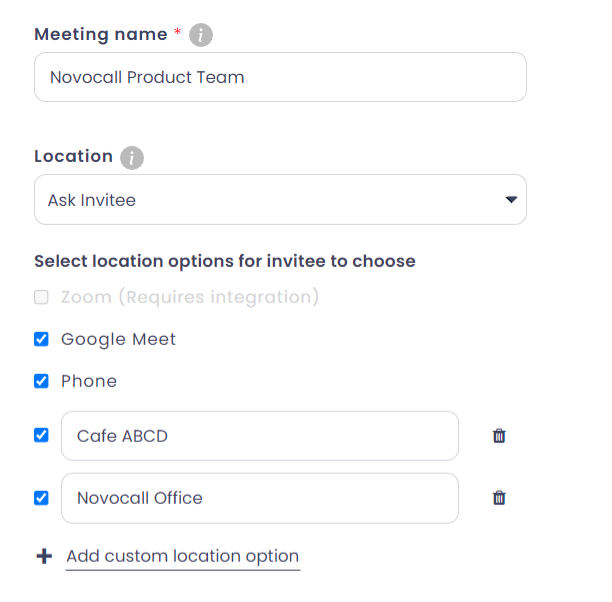The image size is (612, 602).
Task: Click the Location field label
Action: tap(73, 157)
